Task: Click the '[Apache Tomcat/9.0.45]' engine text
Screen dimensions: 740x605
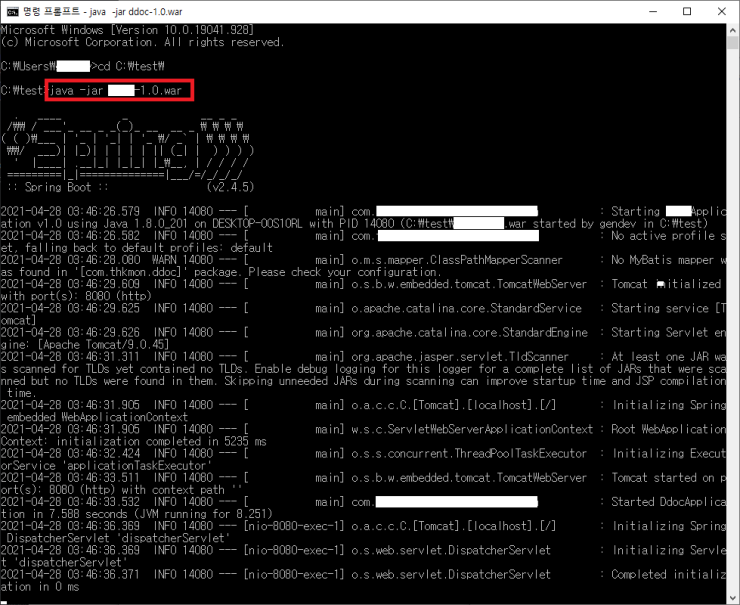Action: (88, 344)
